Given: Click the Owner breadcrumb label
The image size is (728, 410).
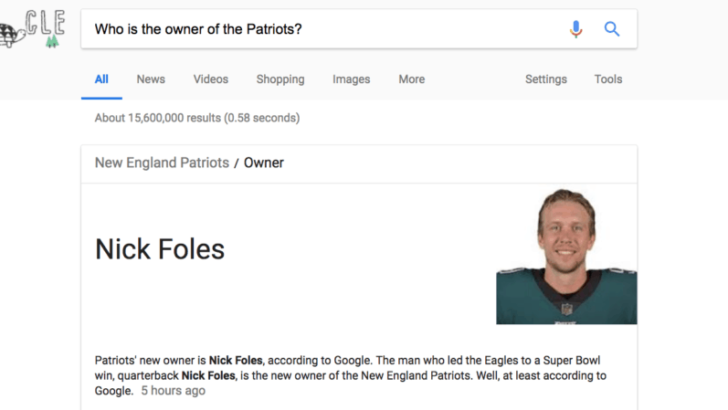Looking at the screenshot, I should tap(264, 162).
